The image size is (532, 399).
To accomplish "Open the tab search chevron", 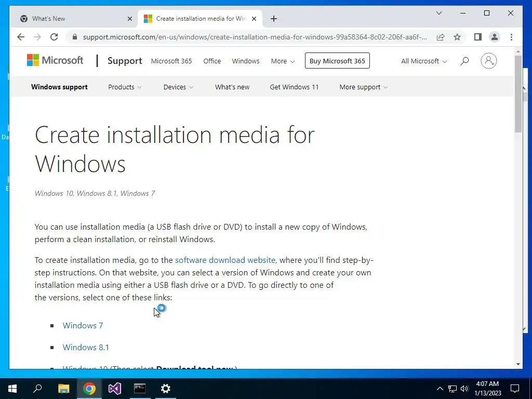I will tap(438, 13).
